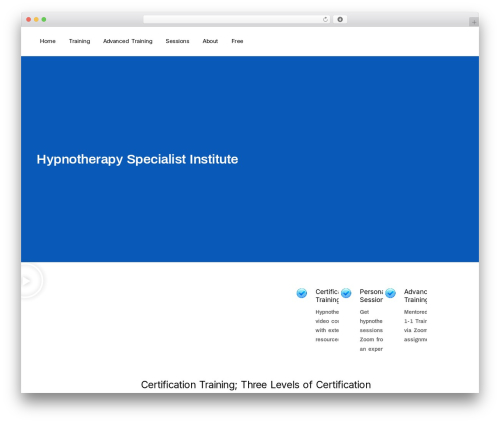Viewport: 500px width, 423px height.
Task: Click the reload icon in address bar
Action: coord(325,19)
